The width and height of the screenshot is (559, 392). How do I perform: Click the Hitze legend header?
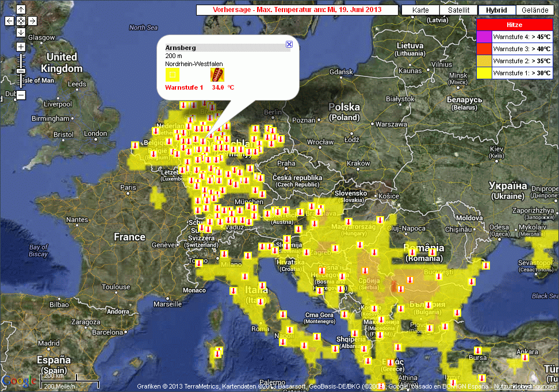click(x=514, y=25)
